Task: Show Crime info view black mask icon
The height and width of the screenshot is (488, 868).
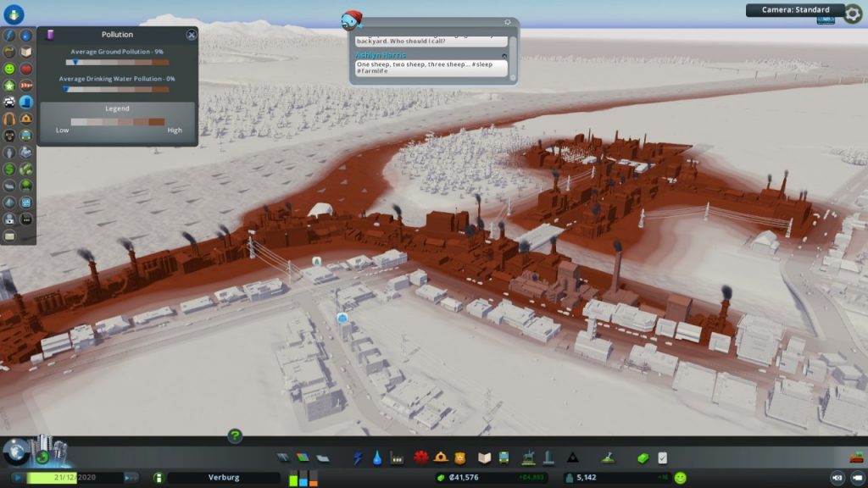Action: [9, 135]
